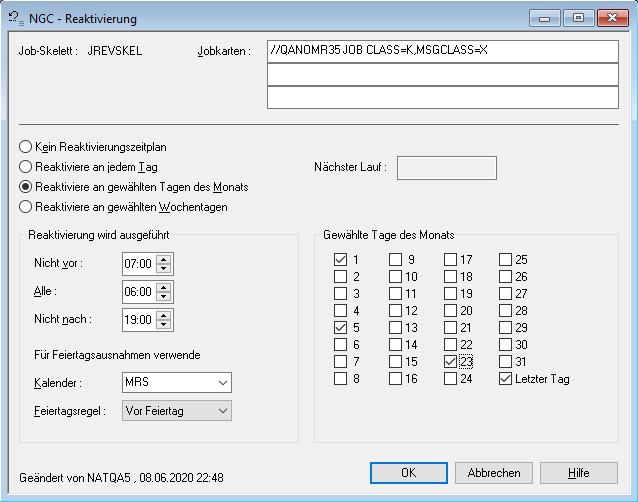Increase the 'Nicht vor' time with up arrow

pos(164,259)
